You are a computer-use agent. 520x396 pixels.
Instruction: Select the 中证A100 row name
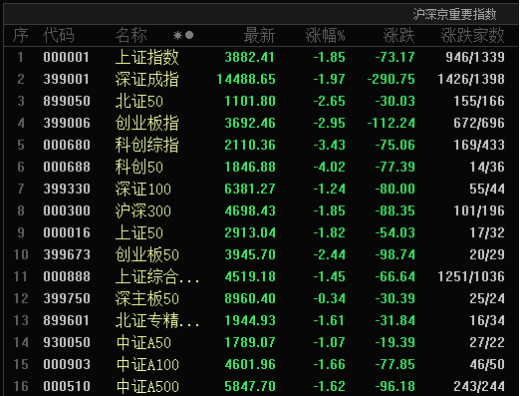point(148,364)
